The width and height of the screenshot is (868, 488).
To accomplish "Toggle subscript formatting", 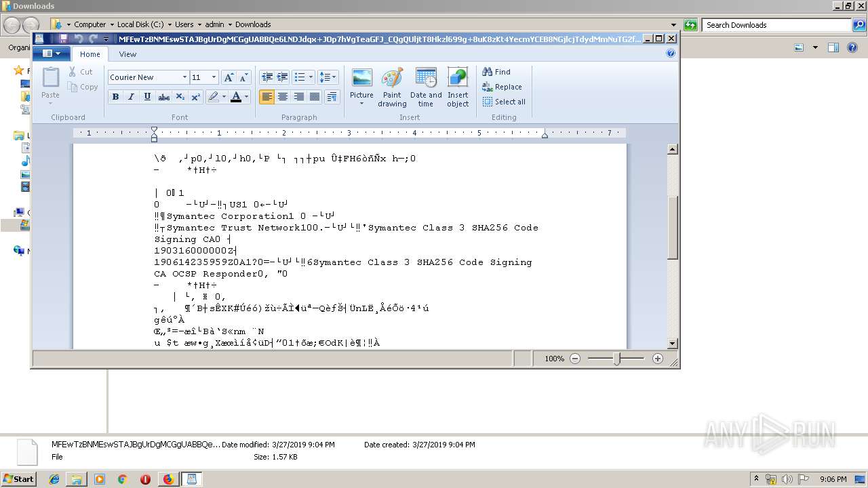I will tap(180, 97).
